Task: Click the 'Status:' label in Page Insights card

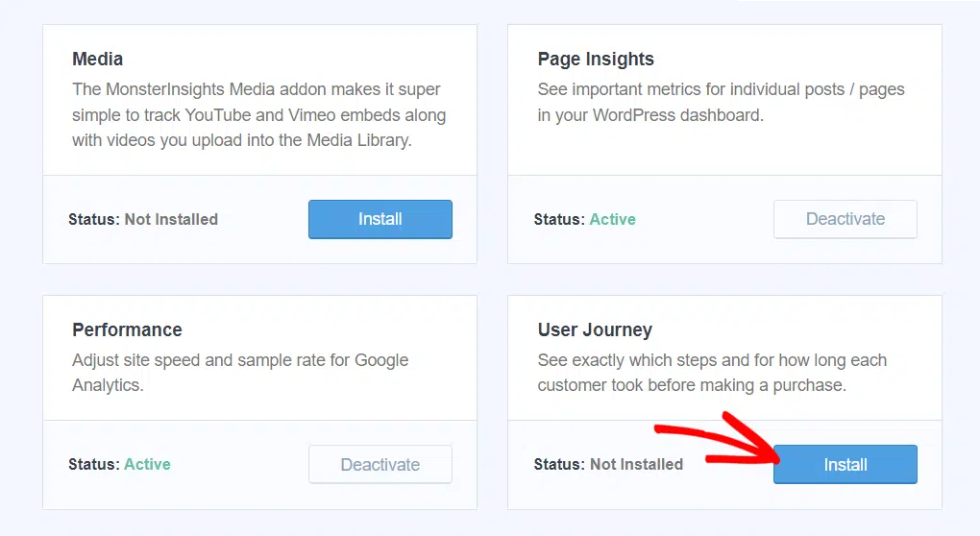Action: click(x=559, y=219)
